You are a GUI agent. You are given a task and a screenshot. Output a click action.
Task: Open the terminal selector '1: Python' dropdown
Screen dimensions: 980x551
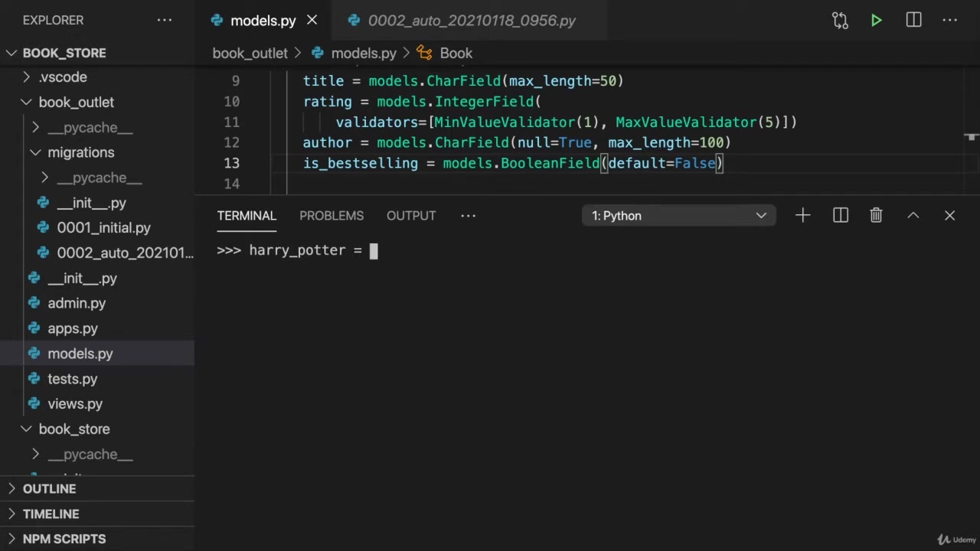(678, 216)
